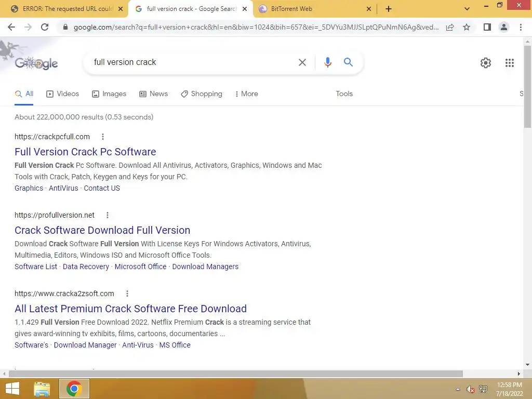
Task: Open the Microsoft Office sitelink
Action: click(140, 267)
